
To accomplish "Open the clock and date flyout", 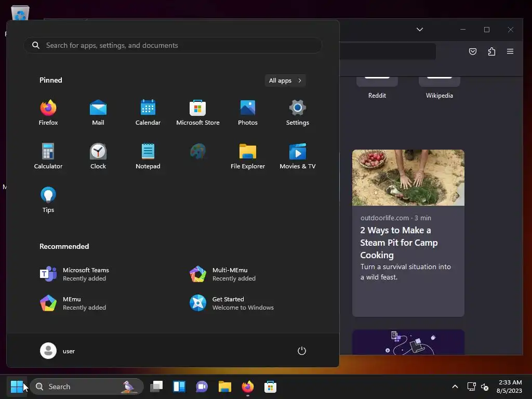I will (x=509, y=387).
